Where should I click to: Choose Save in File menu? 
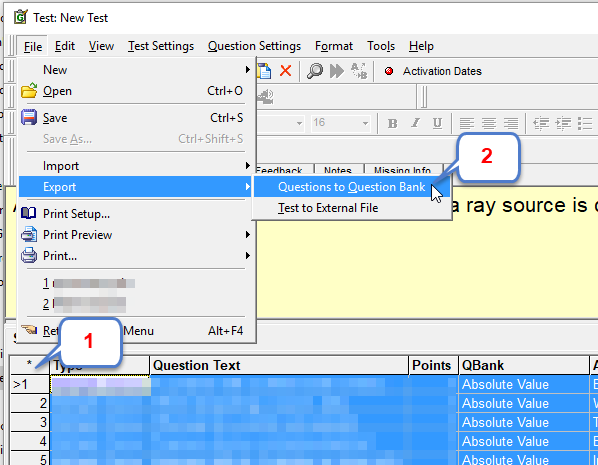tap(135, 118)
